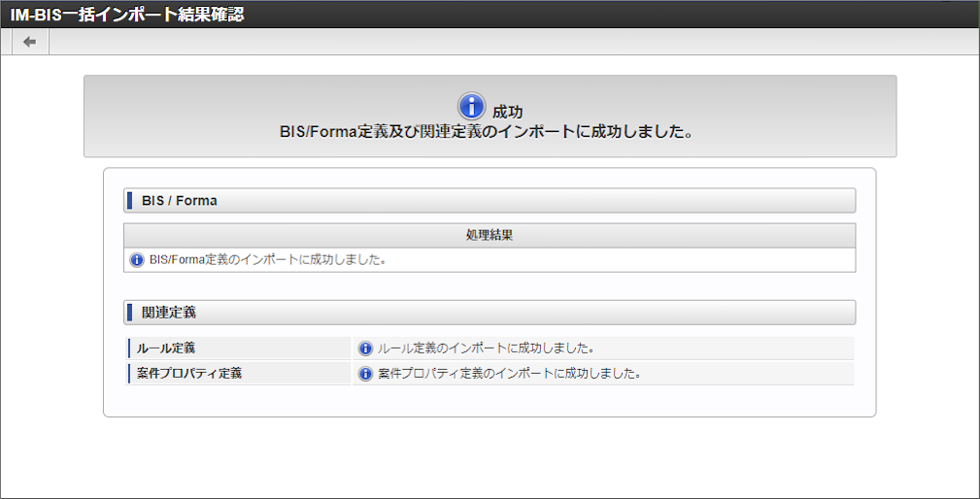Select text BIS/Forma定義のインポートに成功しました。

coord(267,260)
